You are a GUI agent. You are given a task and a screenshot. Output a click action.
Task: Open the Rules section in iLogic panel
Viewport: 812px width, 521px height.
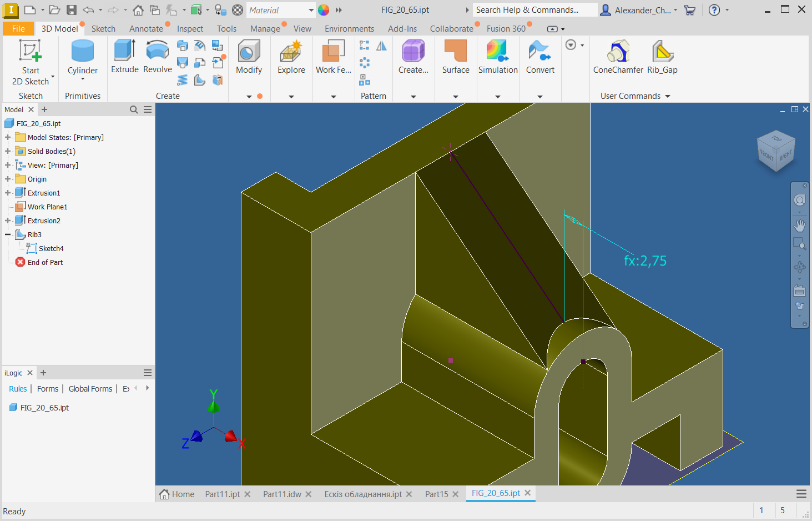point(17,388)
